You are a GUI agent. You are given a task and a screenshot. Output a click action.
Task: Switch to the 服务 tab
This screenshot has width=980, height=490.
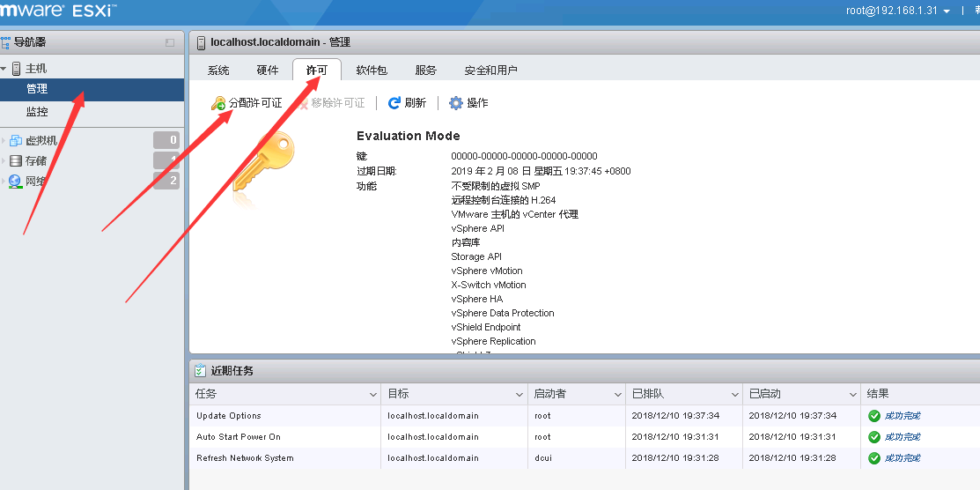tap(425, 71)
